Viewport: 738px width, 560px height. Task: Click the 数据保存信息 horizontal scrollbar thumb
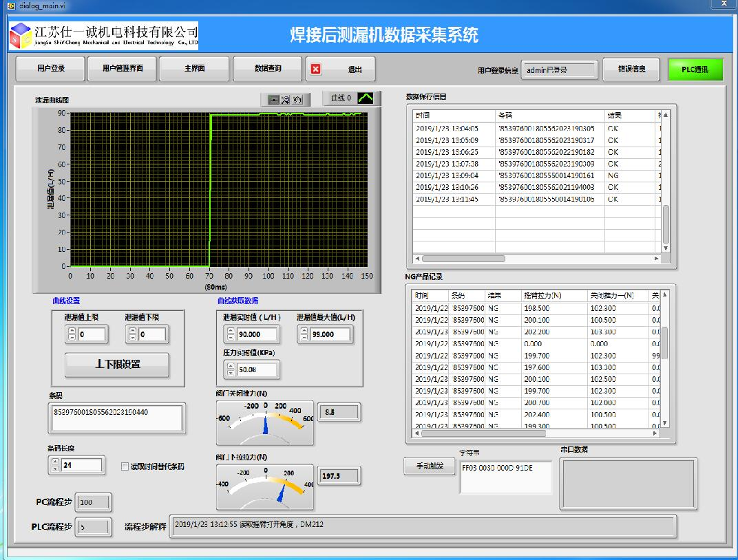(463, 259)
